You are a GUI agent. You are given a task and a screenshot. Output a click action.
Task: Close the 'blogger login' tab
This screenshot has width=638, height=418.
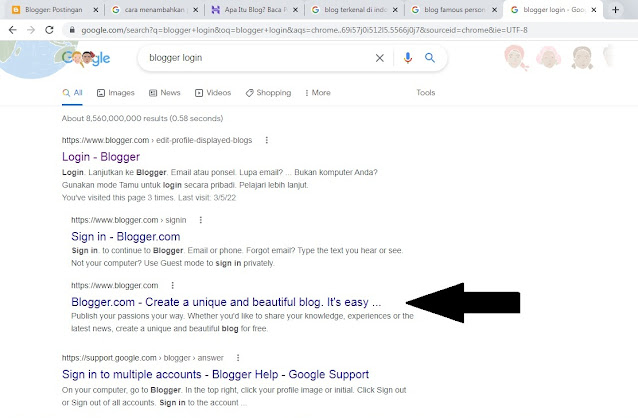(594, 10)
